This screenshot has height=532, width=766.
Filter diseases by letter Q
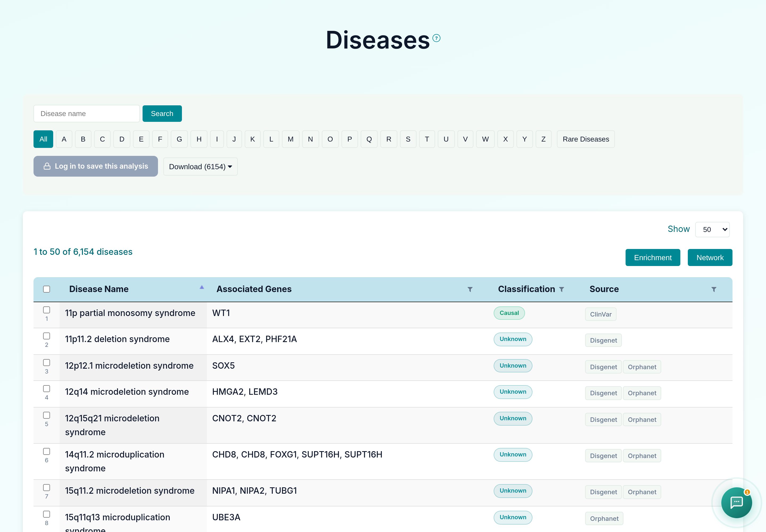tap(369, 139)
